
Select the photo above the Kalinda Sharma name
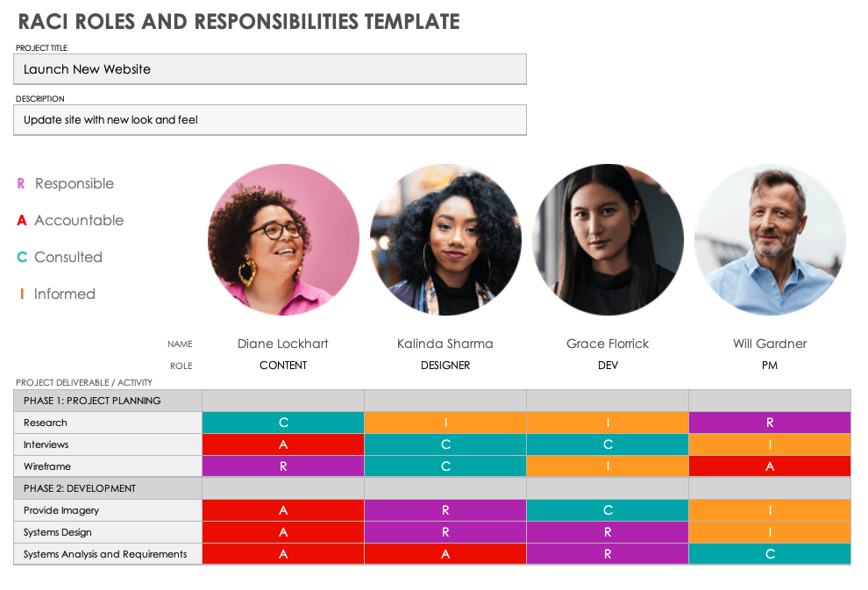[x=445, y=239]
